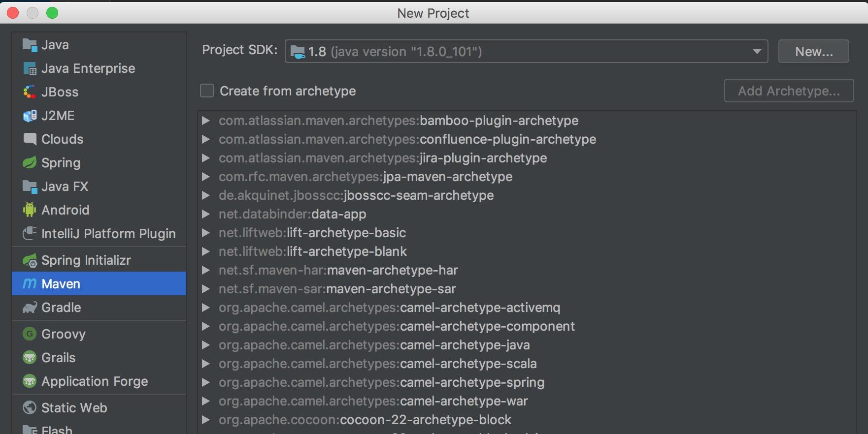
Task: Expand cocoon-22-archetype-block node
Action: (x=206, y=420)
